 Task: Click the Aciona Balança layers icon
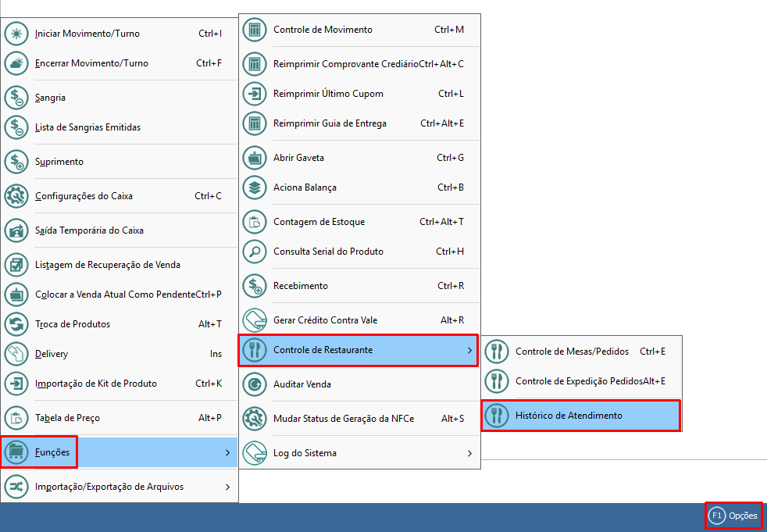pyautogui.click(x=255, y=187)
